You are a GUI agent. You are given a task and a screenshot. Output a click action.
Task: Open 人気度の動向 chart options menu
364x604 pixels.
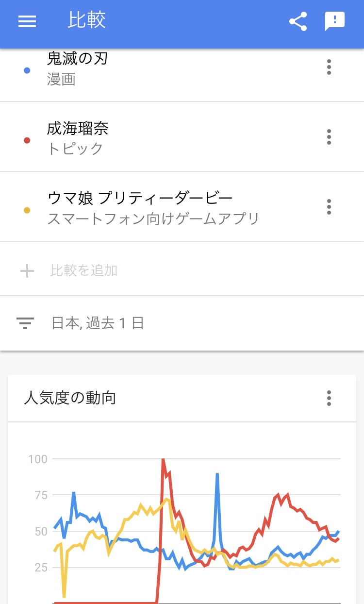[x=329, y=398]
